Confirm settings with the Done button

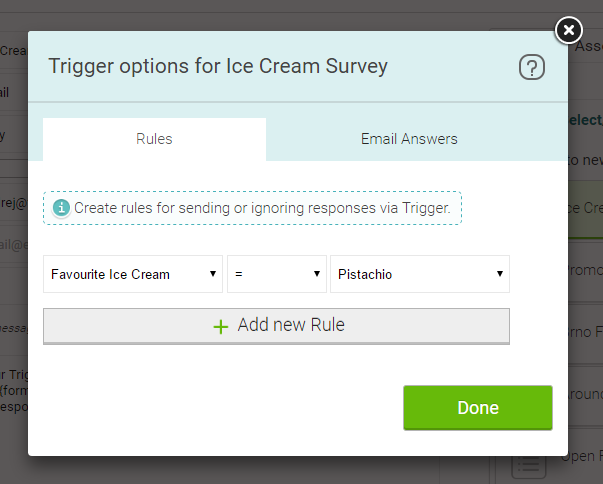pos(478,407)
